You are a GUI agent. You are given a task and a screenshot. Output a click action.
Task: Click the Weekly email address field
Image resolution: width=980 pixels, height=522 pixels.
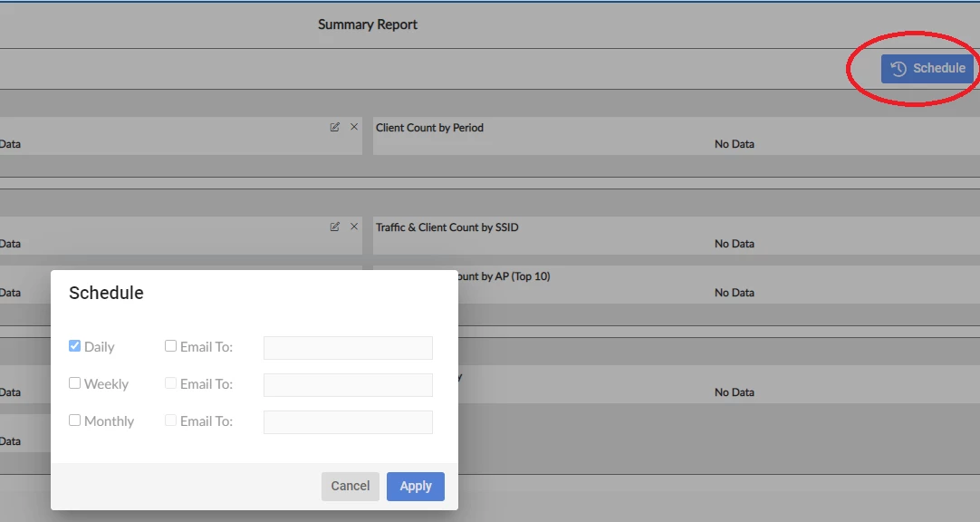348,385
